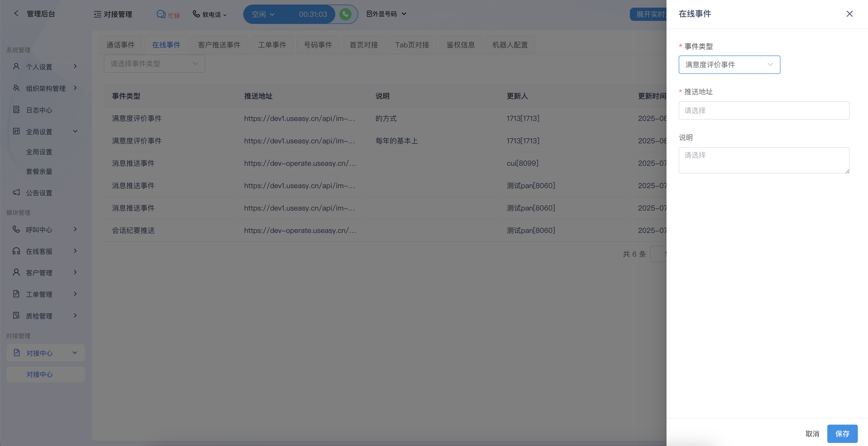This screenshot has height=446, width=868.
Task: Expand the 组织架构管理 chevron
Action: pos(75,88)
